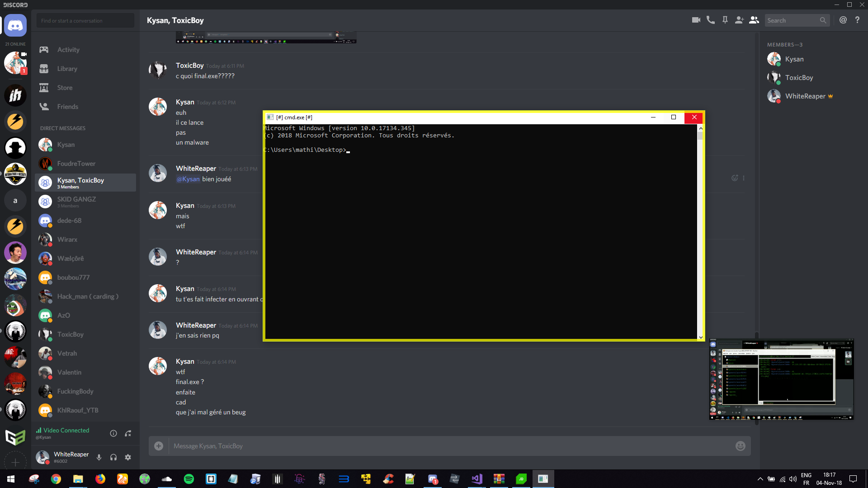Open Spotify from the taskbar
868x488 pixels.
189,479
